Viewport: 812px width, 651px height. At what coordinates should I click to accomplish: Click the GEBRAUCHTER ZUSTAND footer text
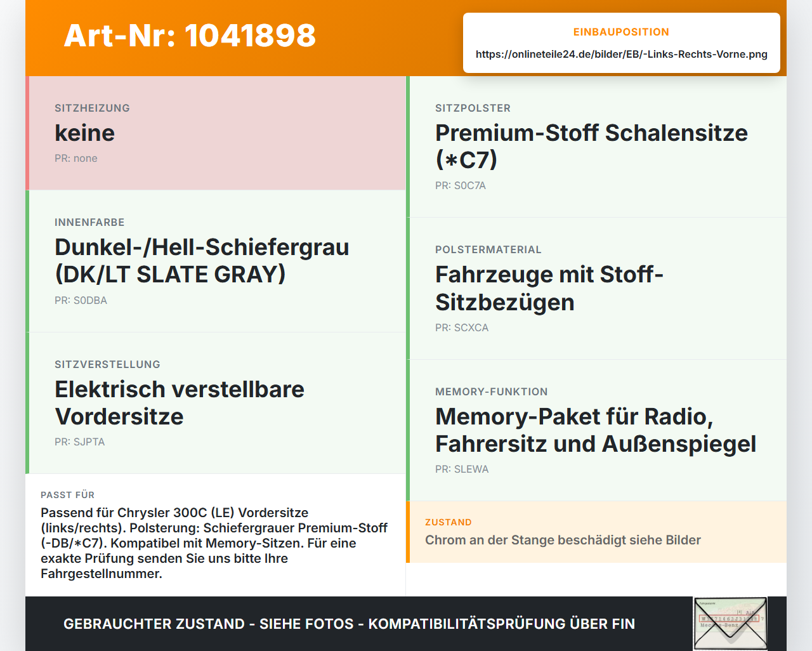[x=349, y=624]
